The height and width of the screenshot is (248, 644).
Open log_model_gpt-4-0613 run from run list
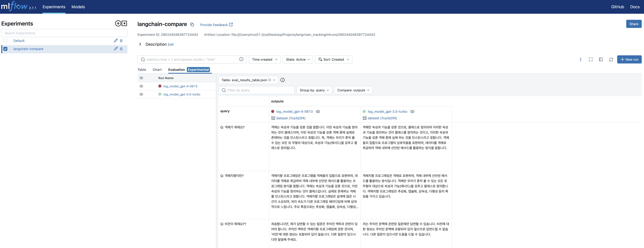click(180, 86)
